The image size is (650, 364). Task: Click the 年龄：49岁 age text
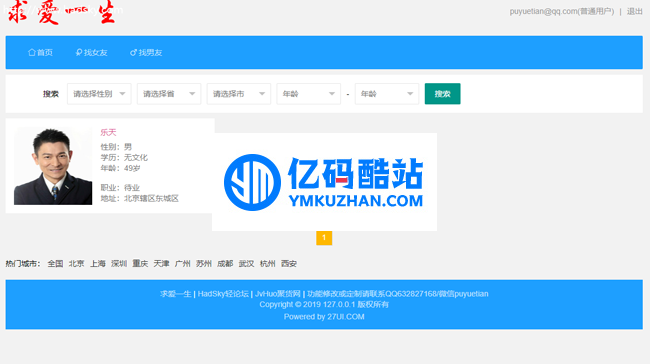[x=120, y=168]
